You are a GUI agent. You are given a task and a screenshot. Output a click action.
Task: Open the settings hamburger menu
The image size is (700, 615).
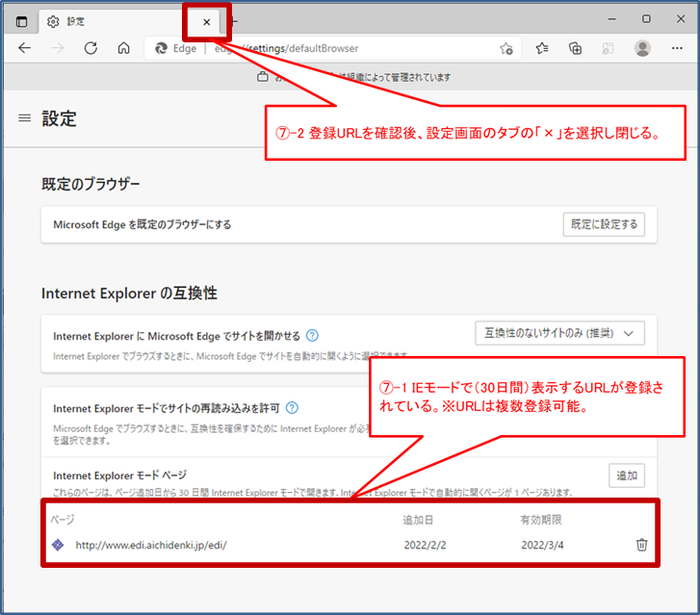(25, 118)
